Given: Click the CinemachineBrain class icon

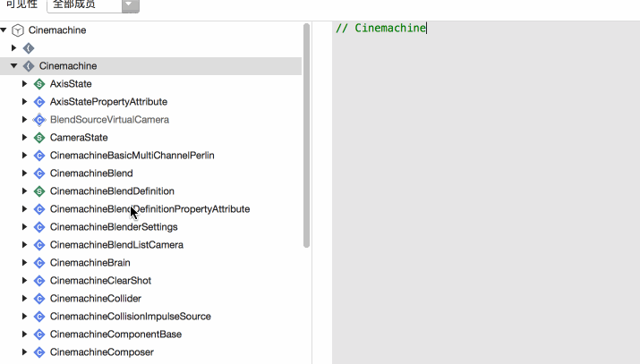Looking at the screenshot, I should point(38,263).
